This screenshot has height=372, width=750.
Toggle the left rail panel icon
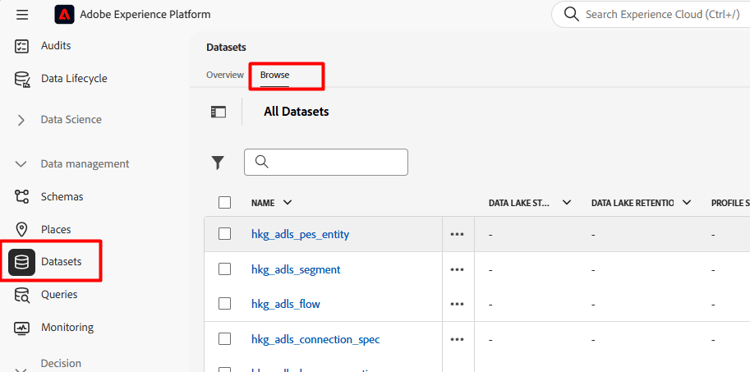[x=218, y=112]
